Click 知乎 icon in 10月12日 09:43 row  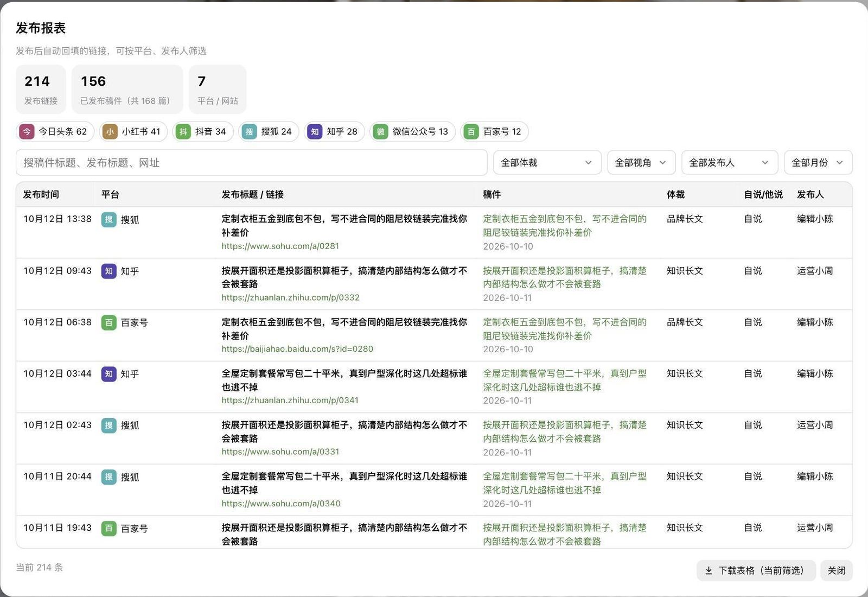[109, 271]
